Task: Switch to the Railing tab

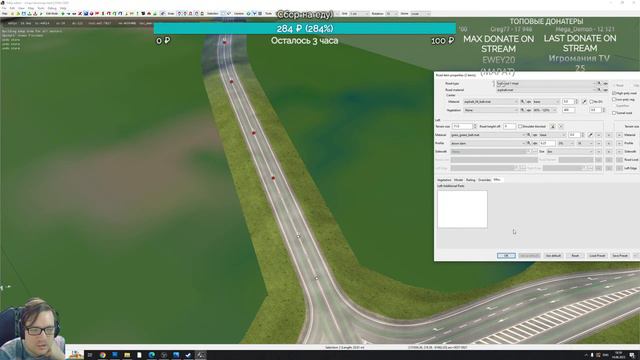Action: click(471, 180)
